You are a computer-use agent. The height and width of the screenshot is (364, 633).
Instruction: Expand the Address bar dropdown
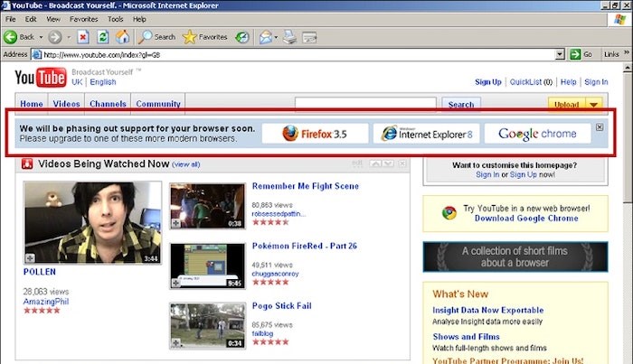(x=560, y=54)
